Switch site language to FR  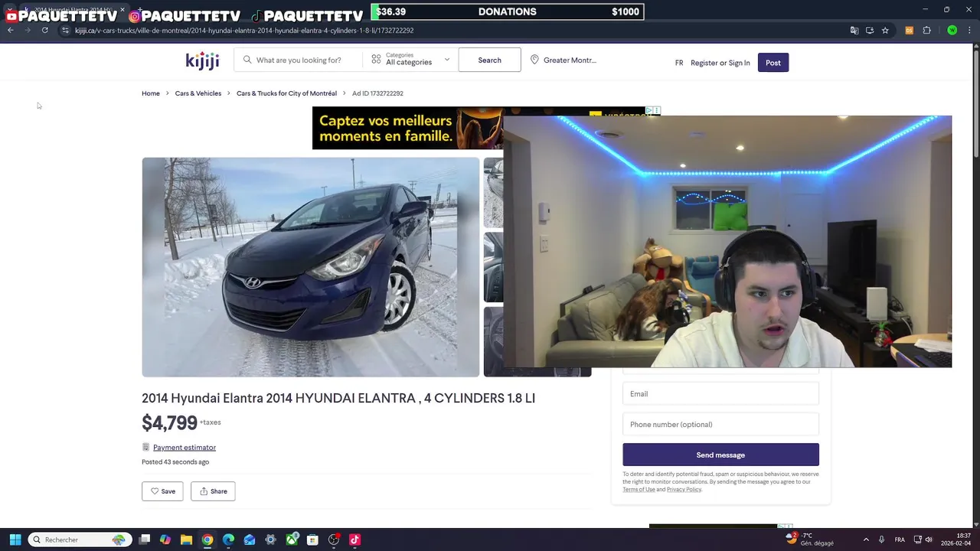click(x=679, y=63)
